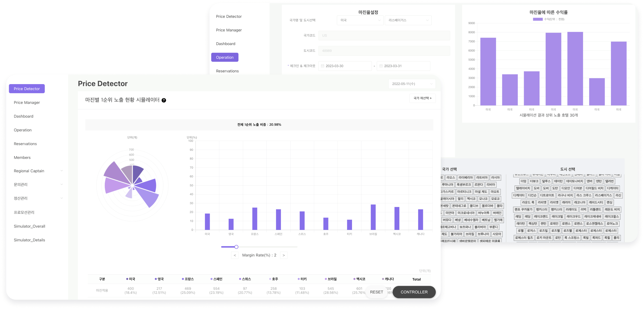Open the 2022-05-11 date dropdown
Viewport: 644px width, 309px height.
(x=412, y=84)
